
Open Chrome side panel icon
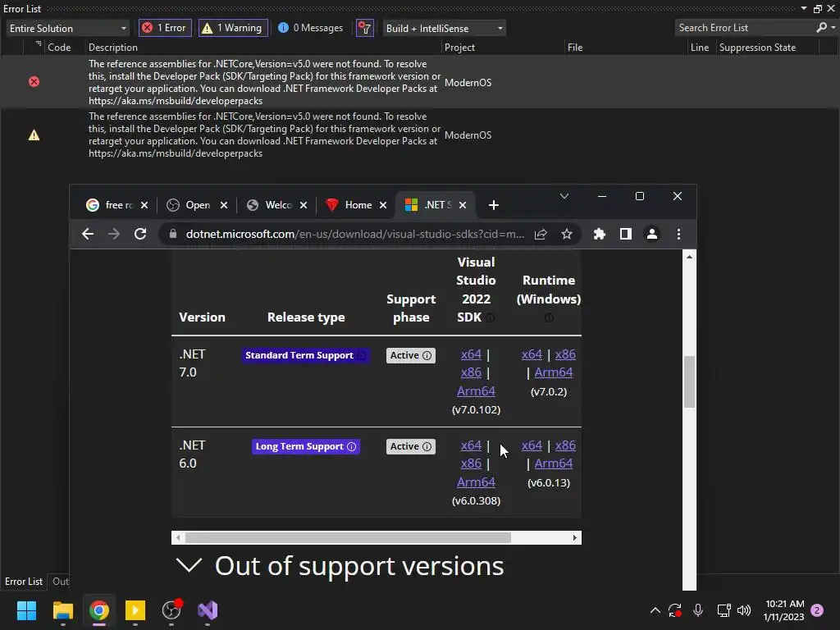(626, 234)
